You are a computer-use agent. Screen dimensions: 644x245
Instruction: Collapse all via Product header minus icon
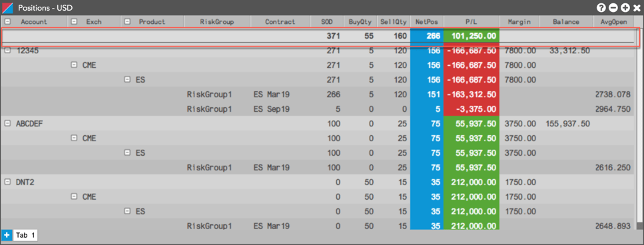pos(127,21)
